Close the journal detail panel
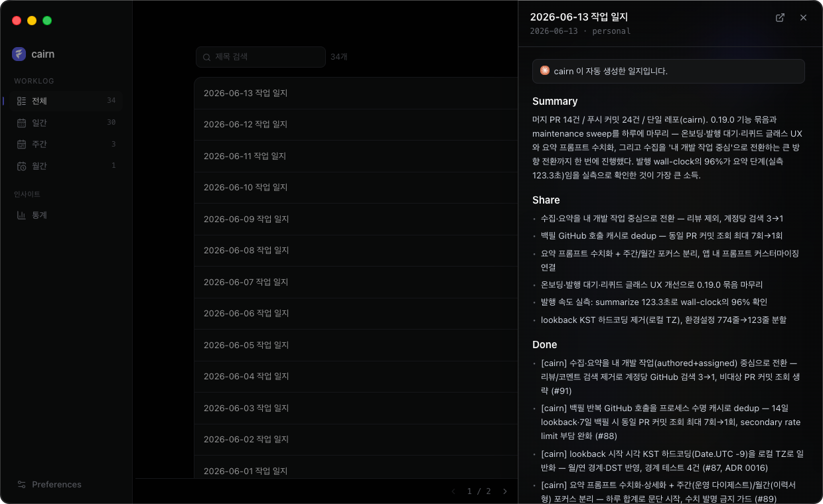The image size is (823, 504). (x=803, y=18)
